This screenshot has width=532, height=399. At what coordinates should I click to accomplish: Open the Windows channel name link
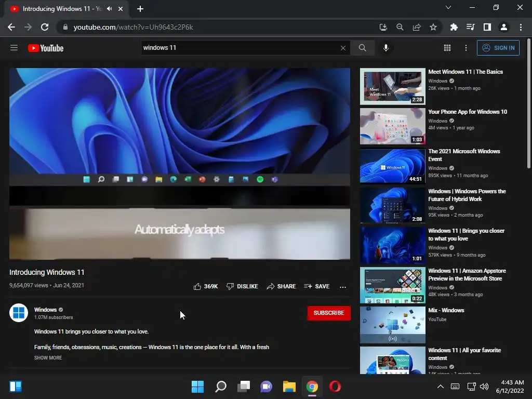tap(45, 310)
